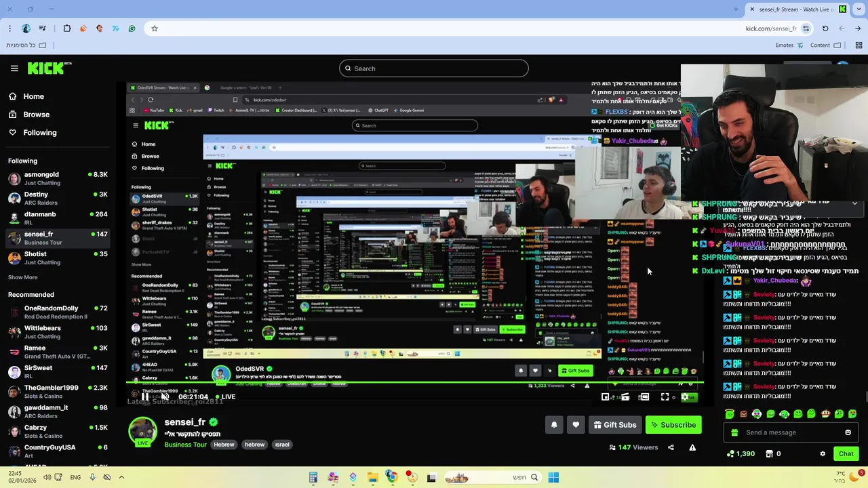The image size is (868, 488).
Task: Expand the Following list with Show More
Action: click(x=22, y=277)
